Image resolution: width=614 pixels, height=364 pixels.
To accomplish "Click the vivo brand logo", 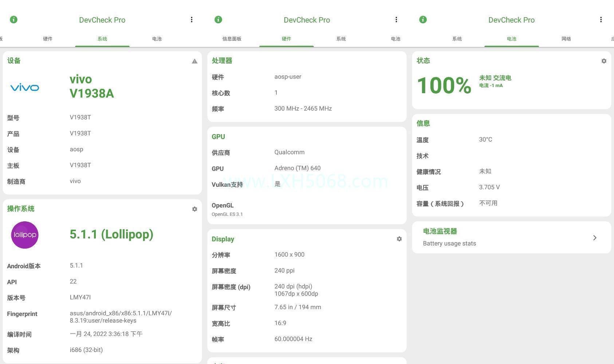I will (x=25, y=87).
